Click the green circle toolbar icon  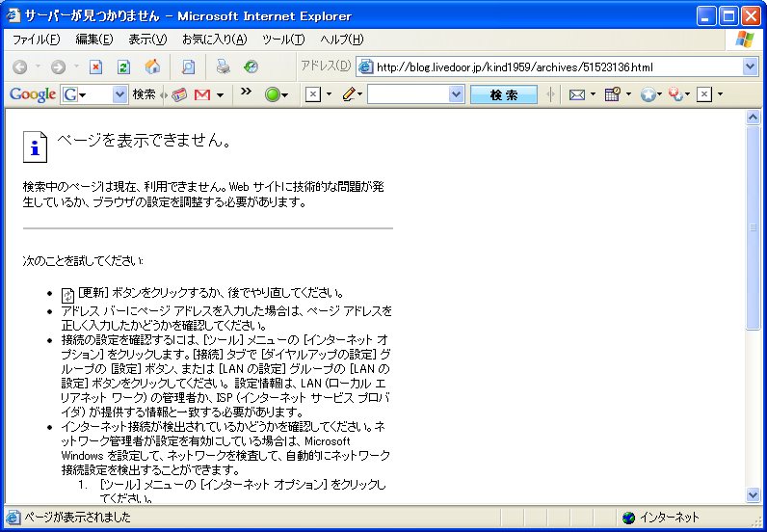coord(272,94)
